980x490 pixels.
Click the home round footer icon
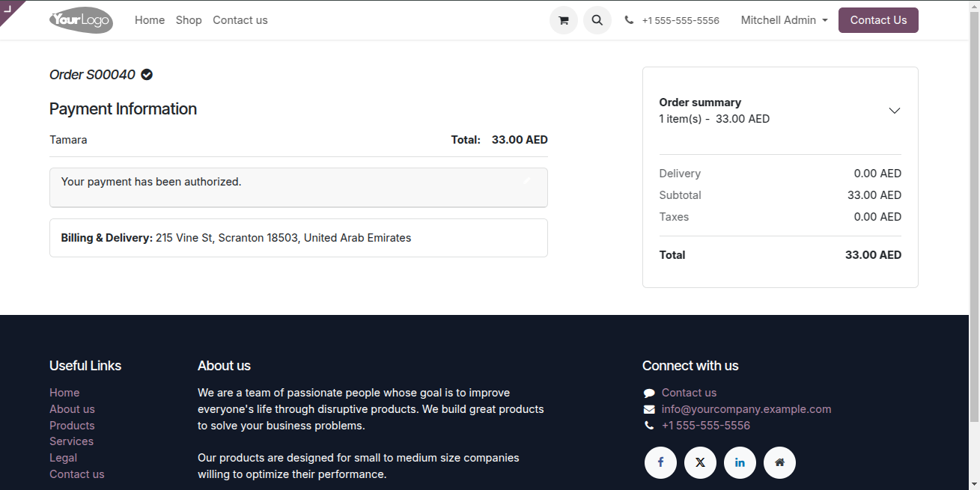point(779,462)
